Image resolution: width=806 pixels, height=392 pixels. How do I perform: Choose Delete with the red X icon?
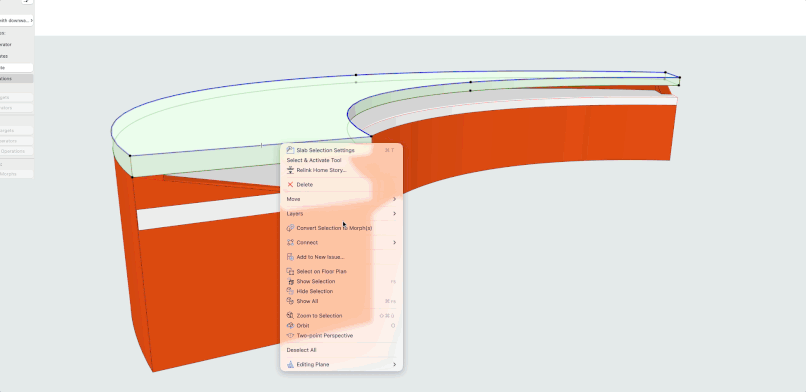[341, 184]
